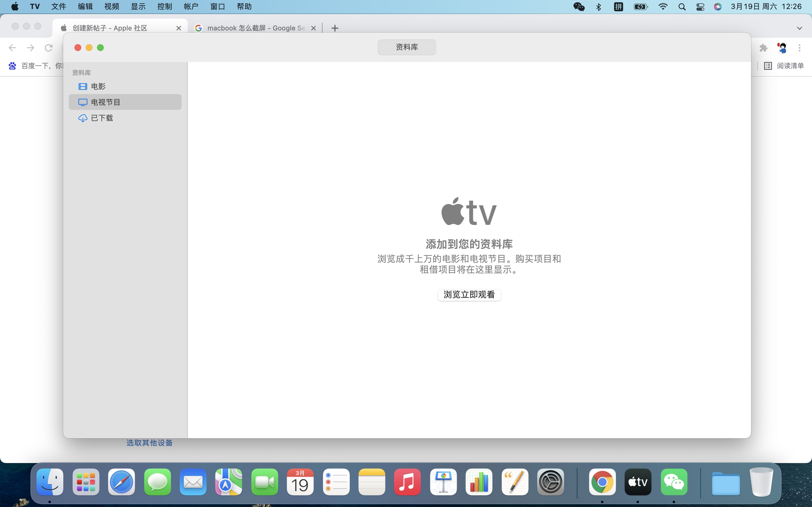Click the 资料库 tab at the top

[407, 47]
